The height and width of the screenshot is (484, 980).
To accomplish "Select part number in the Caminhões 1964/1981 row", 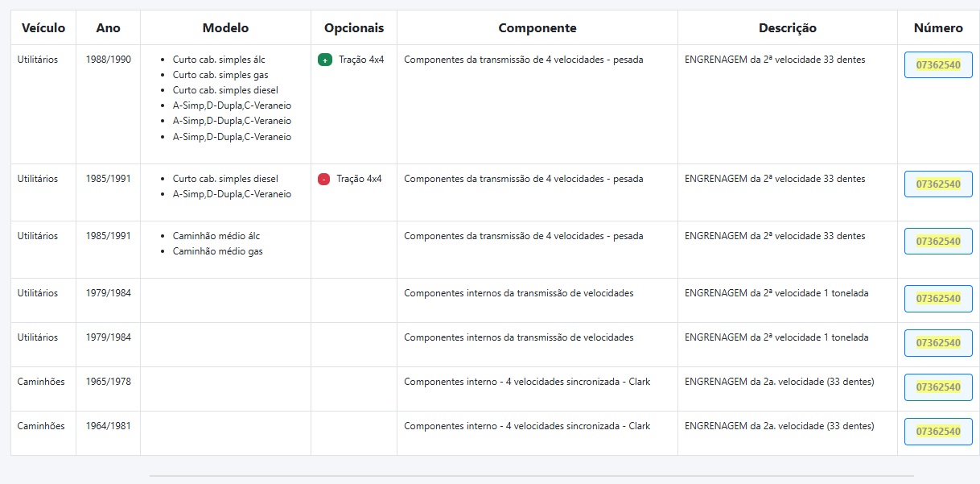I will 938,432.
